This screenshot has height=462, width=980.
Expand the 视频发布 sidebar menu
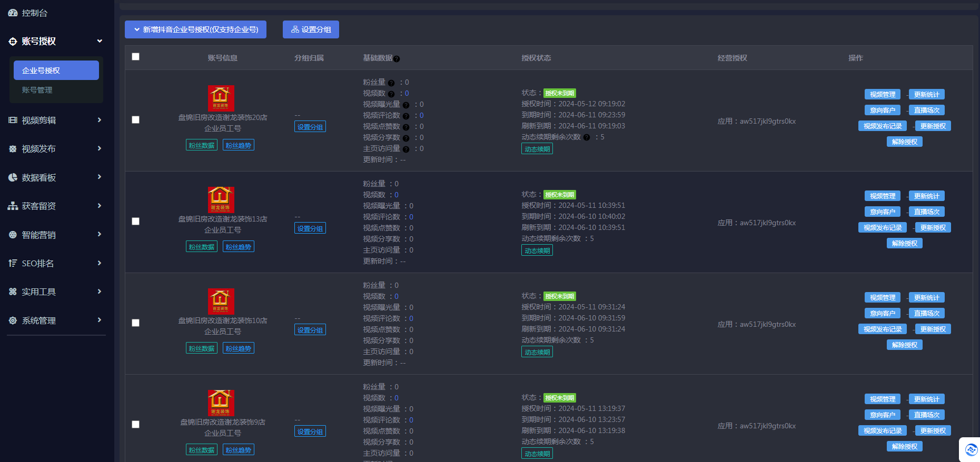pos(99,149)
